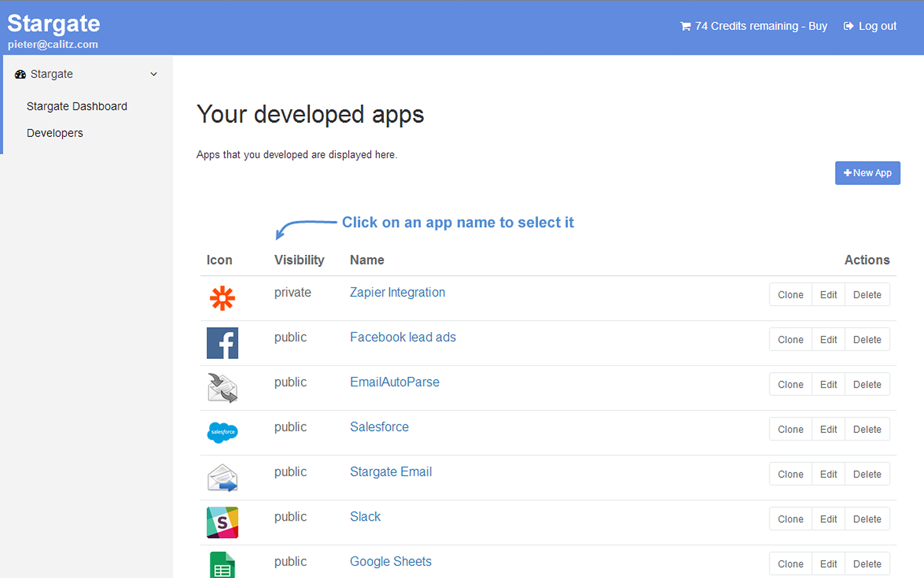
Task: Click the Slack app icon
Action: coord(222,523)
